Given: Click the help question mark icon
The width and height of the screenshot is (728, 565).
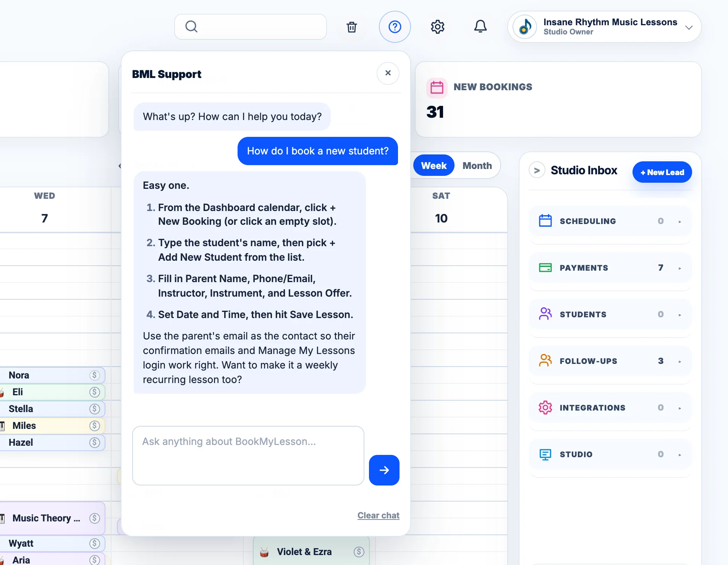Looking at the screenshot, I should 395,27.
